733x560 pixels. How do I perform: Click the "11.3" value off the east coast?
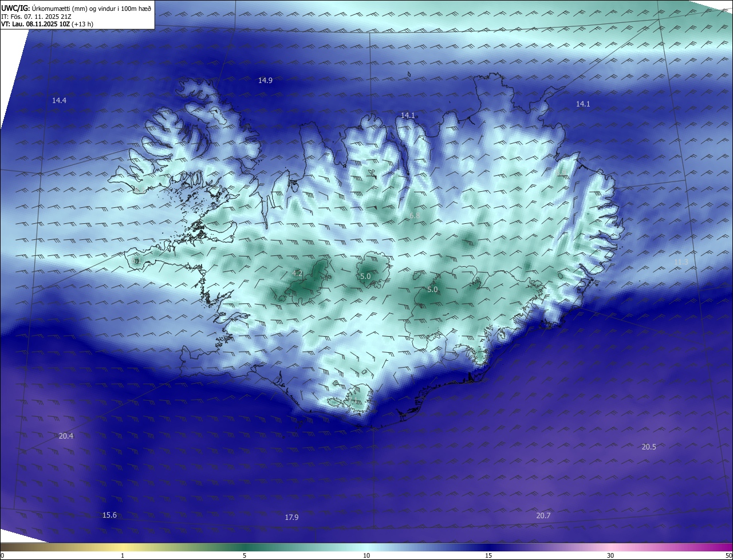tap(681, 262)
